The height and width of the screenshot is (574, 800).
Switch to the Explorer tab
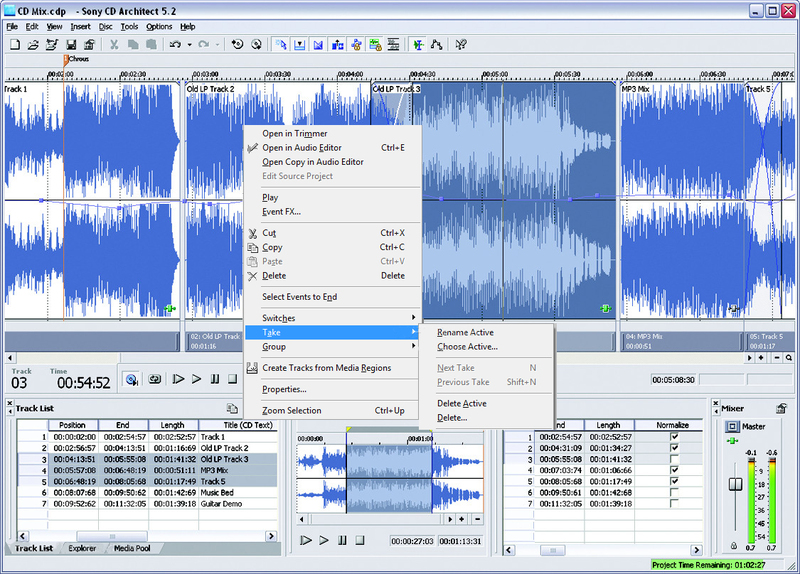coord(82,548)
